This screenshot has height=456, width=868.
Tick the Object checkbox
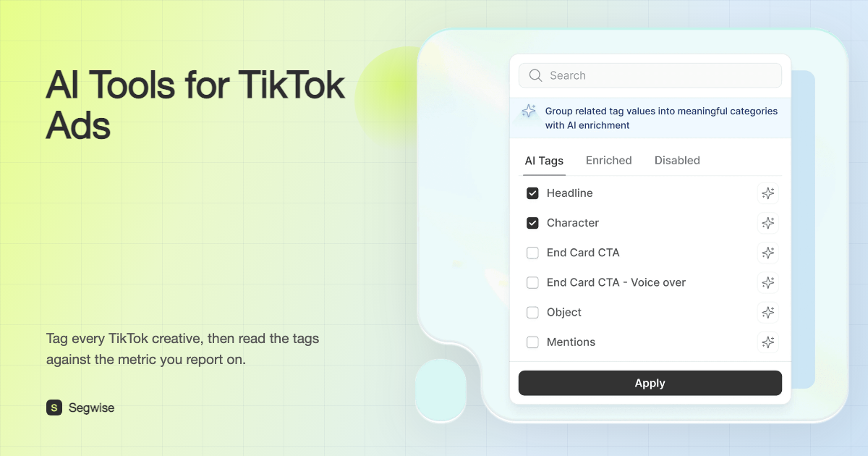532,312
